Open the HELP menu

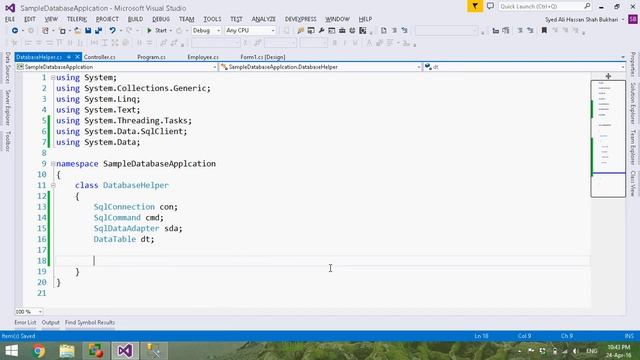(x=365, y=19)
